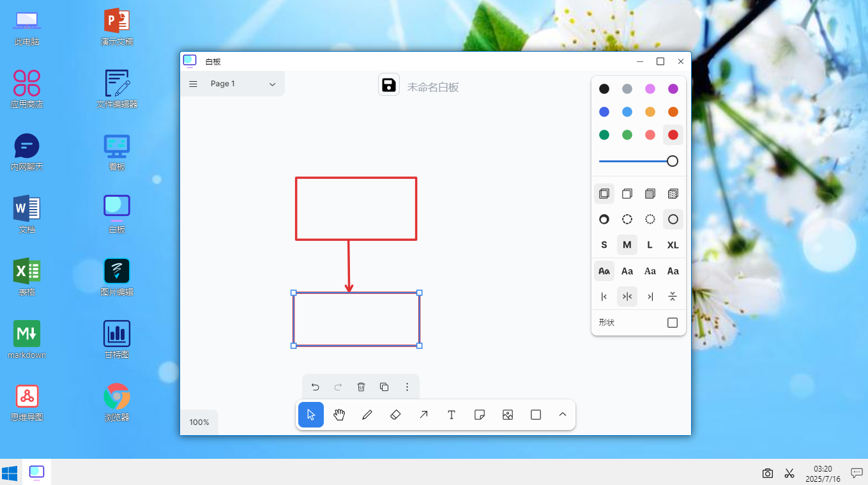Image resolution: width=868 pixels, height=485 pixels.
Task: Activate the hand pan tool
Action: coord(339,415)
